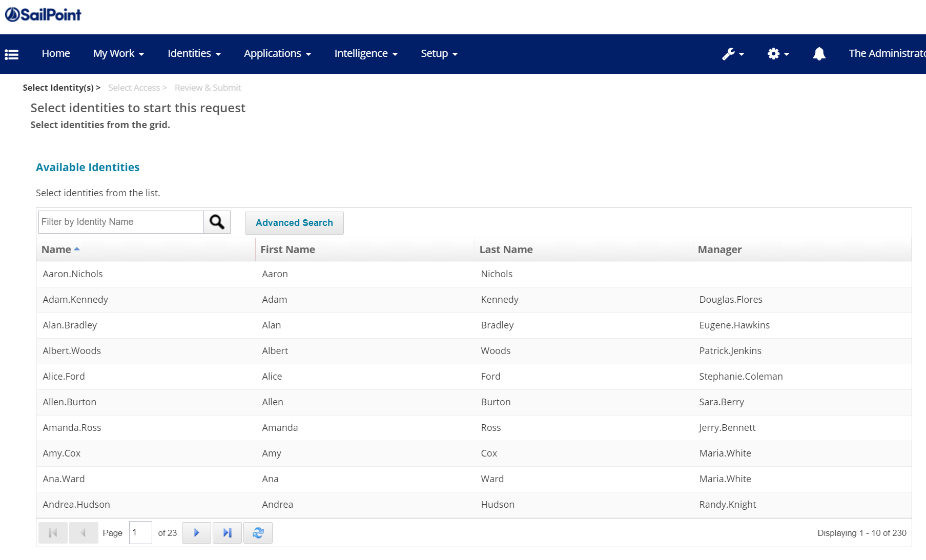Click the SailPoint logo
This screenshot has width=926, height=560.
(x=43, y=14)
